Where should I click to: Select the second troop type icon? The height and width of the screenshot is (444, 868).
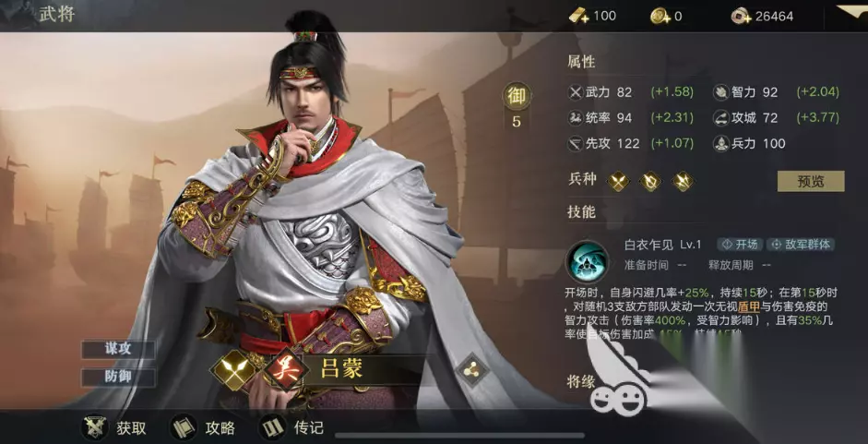650,181
